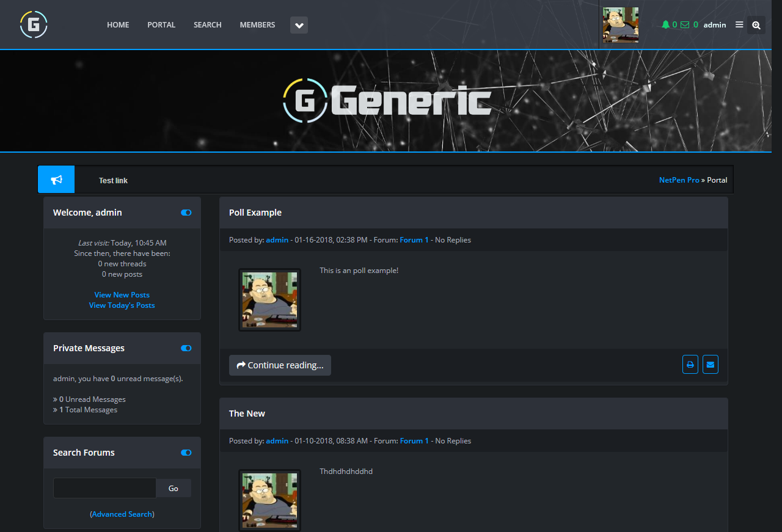Open the search magnifier icon

coord(756,24)
